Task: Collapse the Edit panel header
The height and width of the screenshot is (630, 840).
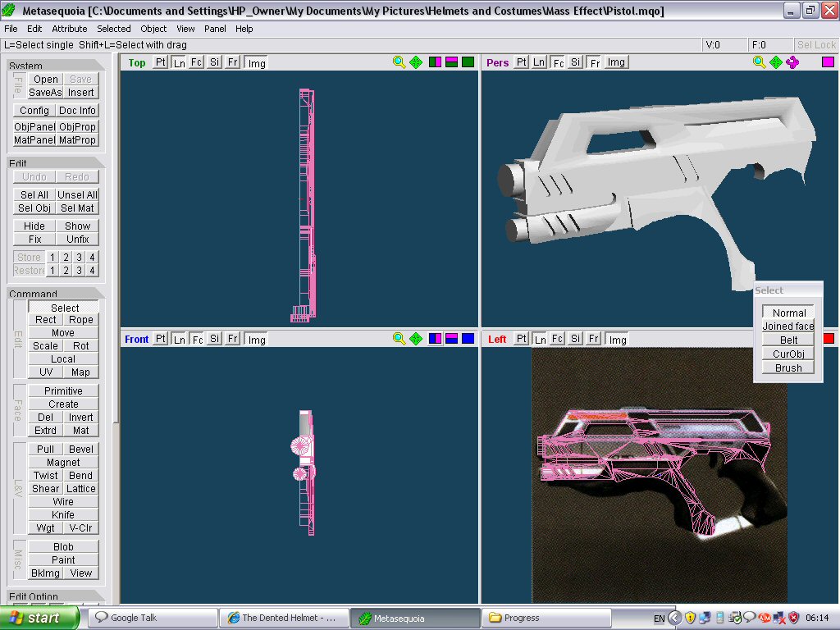Action: (x=57, y=162)
